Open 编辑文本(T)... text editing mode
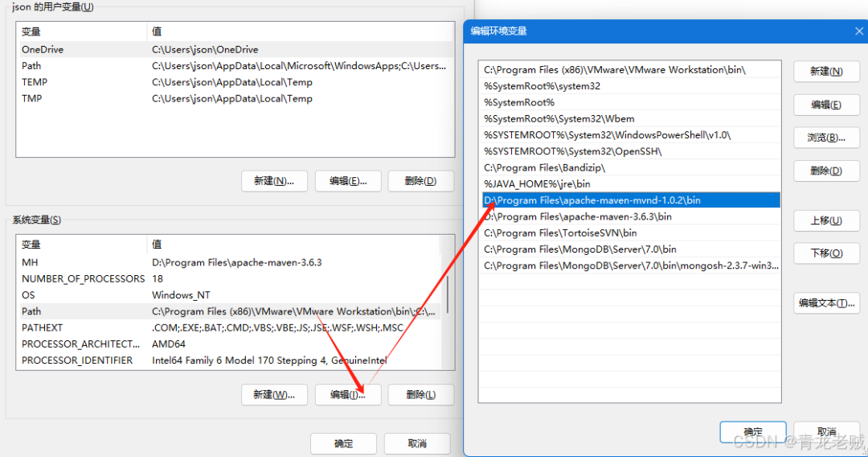Image resolution: width=868 pixels, height=457 pixels. coord(826,303)
